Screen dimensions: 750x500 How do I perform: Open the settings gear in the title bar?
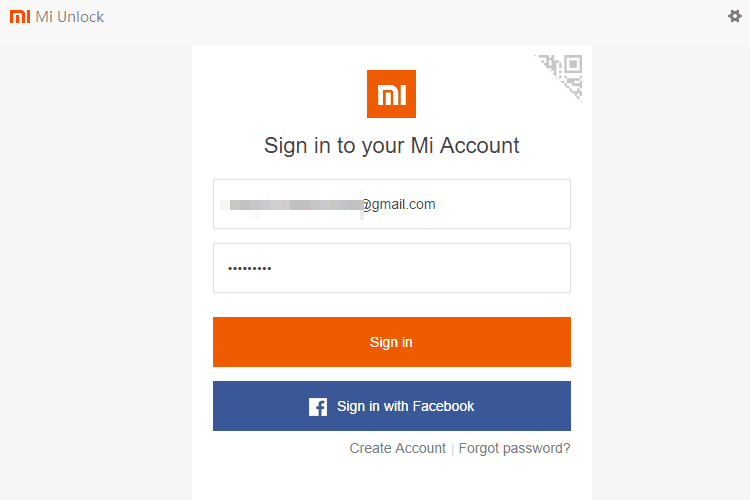(x=735, y=16)
